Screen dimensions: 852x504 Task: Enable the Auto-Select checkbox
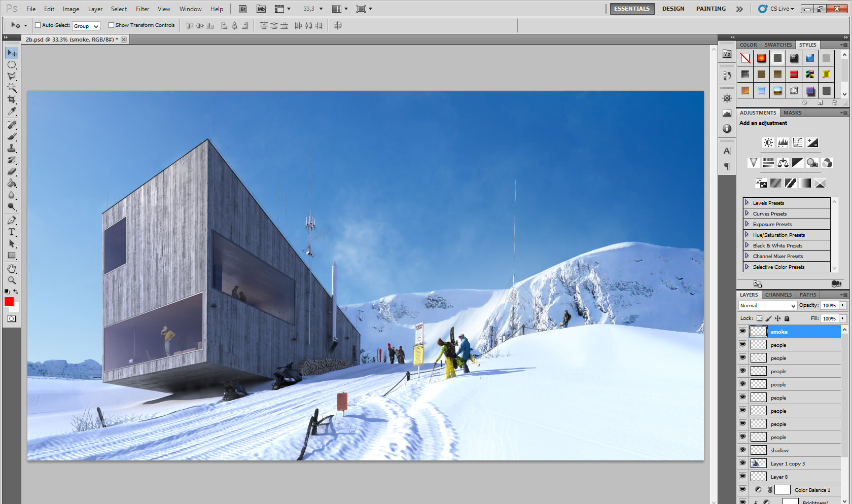38,25
